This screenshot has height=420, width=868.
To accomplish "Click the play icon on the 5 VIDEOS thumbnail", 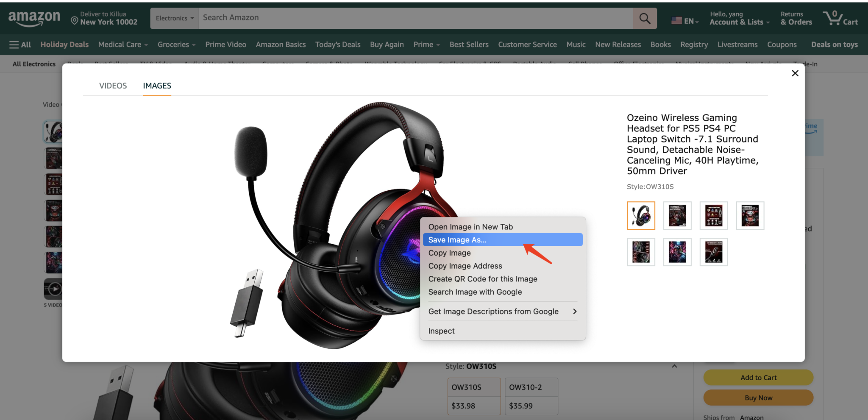I will [54, 288].
